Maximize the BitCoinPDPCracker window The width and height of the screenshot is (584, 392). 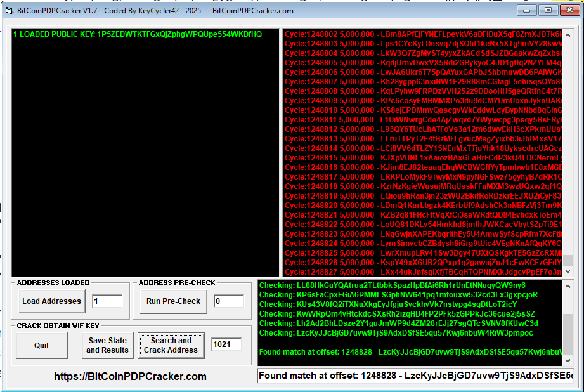click(547, 10)
